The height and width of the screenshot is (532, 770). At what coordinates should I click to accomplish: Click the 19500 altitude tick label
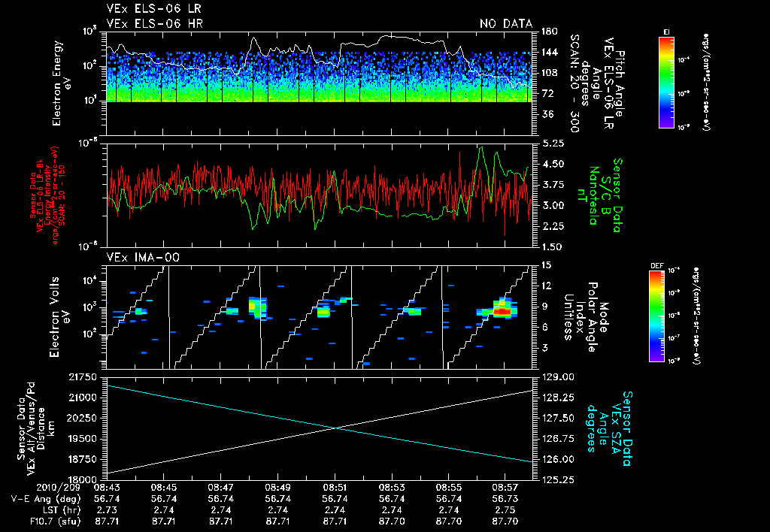pyautogui.click(x=83, y=439)
